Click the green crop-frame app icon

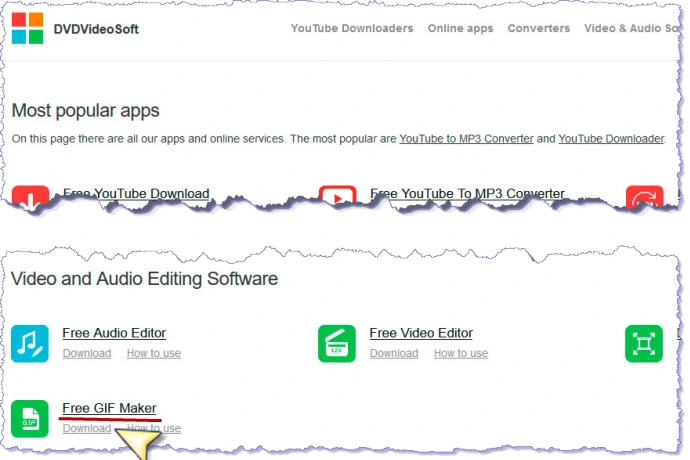[644, 343]
